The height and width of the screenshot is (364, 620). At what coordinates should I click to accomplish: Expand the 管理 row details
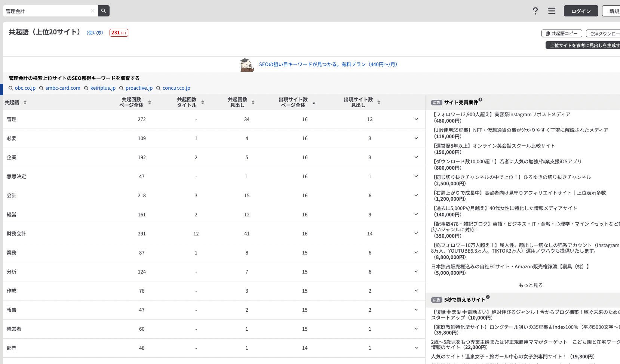[x=416, y=119]
